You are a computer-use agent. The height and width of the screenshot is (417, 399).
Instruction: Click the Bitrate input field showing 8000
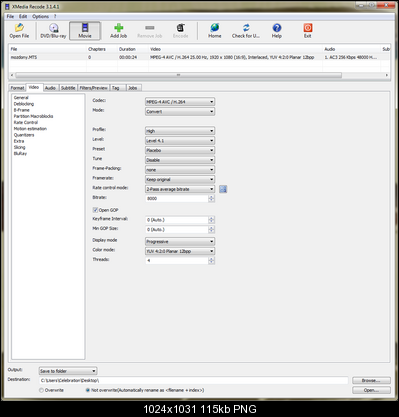click(177, 198)
